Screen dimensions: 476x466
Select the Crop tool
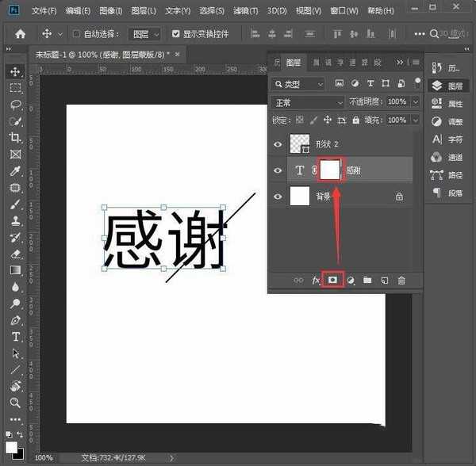coord(15,138)
